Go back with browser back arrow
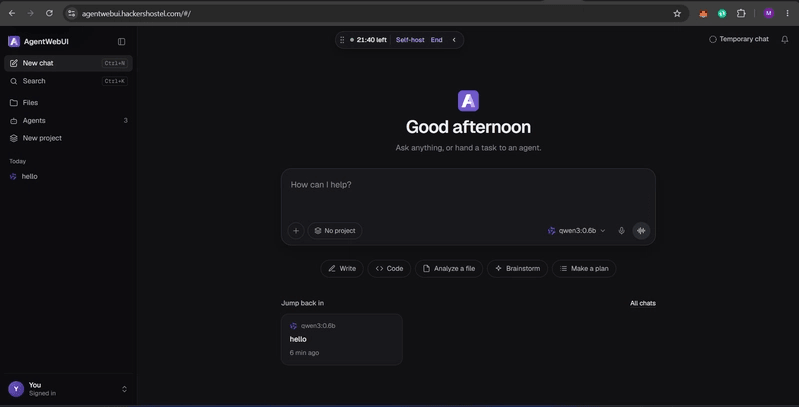Image resolution: width=799 pixels, height=407 pixels. coord(12,13)
